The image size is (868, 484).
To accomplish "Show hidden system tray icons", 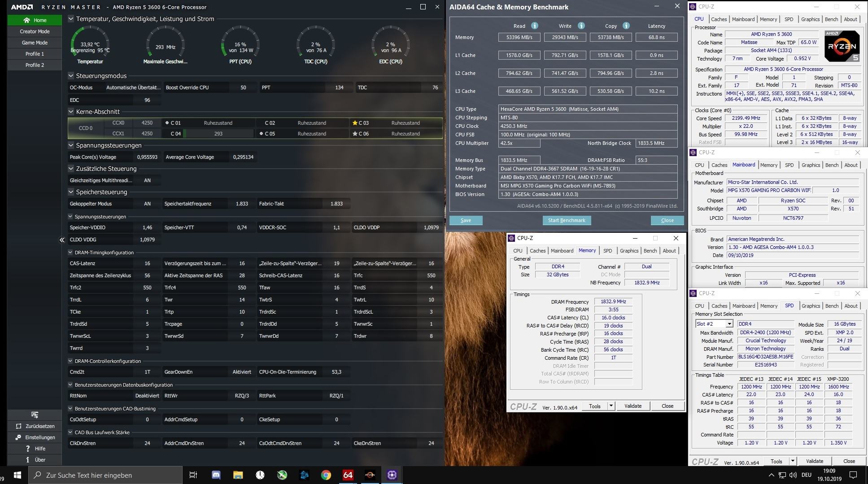I will tap(771, 475).
